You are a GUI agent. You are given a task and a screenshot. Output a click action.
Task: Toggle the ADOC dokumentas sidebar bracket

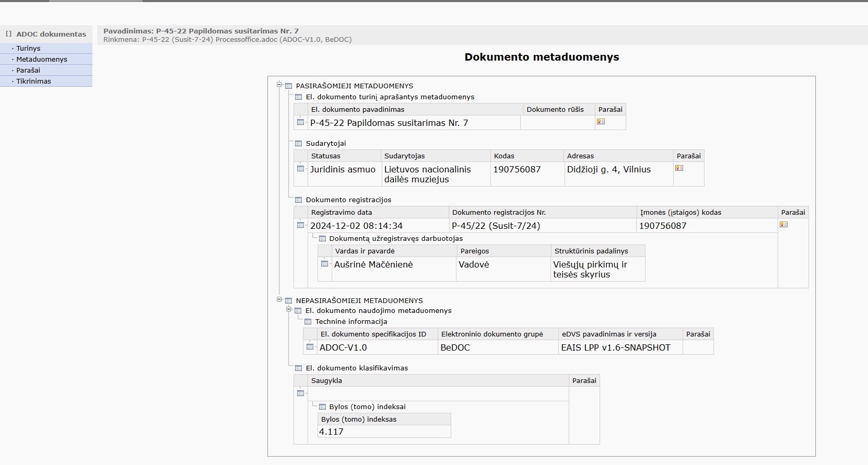[x=8, y=34]
